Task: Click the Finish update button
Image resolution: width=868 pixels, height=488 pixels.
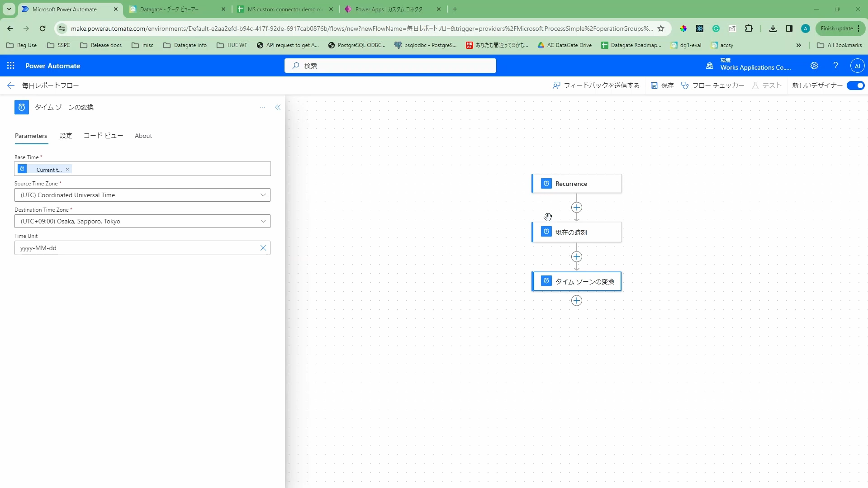Action: pos(840,28)
